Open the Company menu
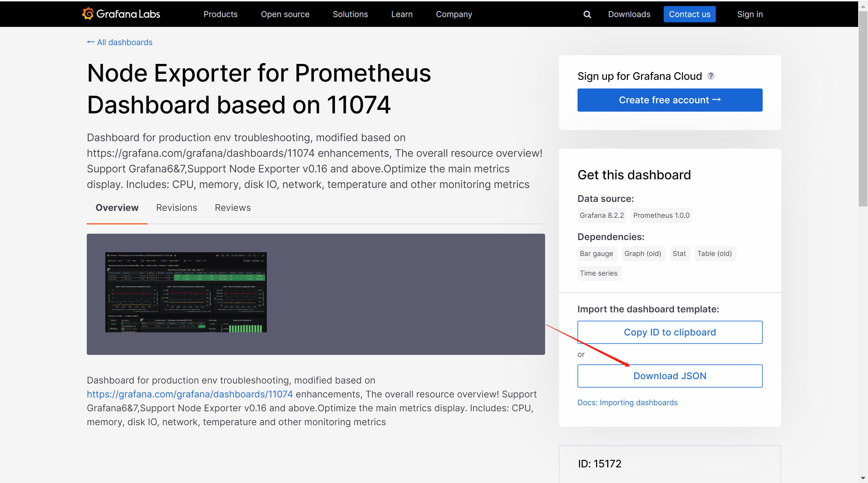 pyautogui.click(x=454, y=14)
